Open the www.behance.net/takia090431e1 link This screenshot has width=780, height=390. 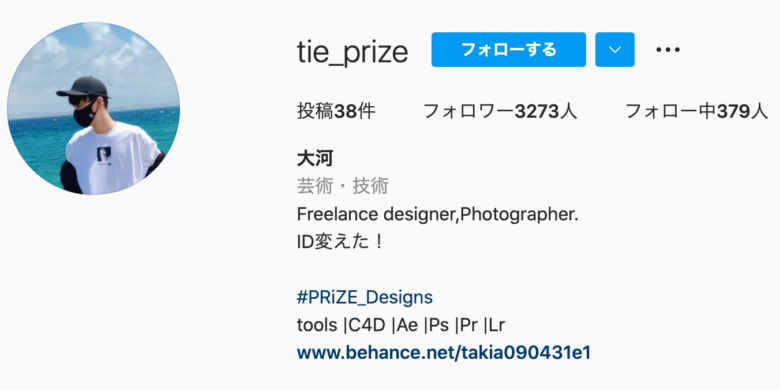(444, 353)
